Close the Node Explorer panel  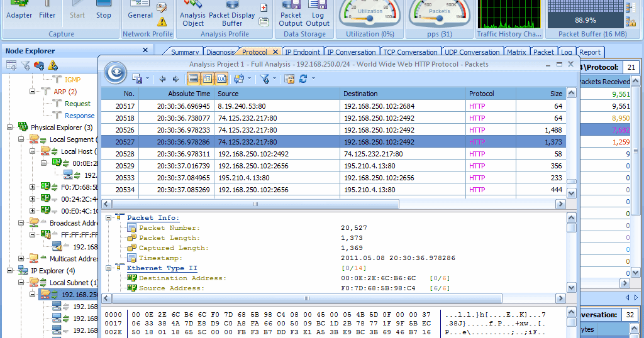(145, 50)
